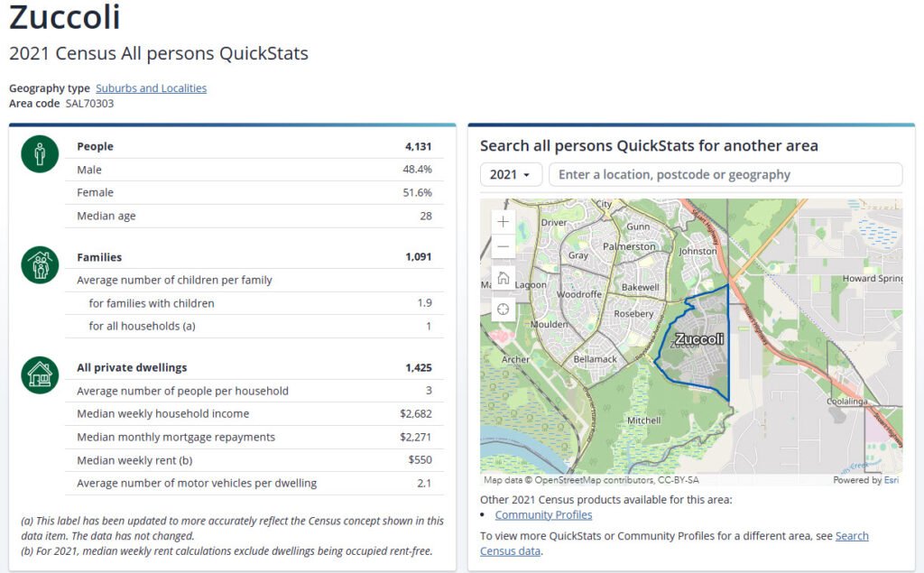Open the Community Profiles link
This screenshot has height=573, width=924.
pos(543,514)
